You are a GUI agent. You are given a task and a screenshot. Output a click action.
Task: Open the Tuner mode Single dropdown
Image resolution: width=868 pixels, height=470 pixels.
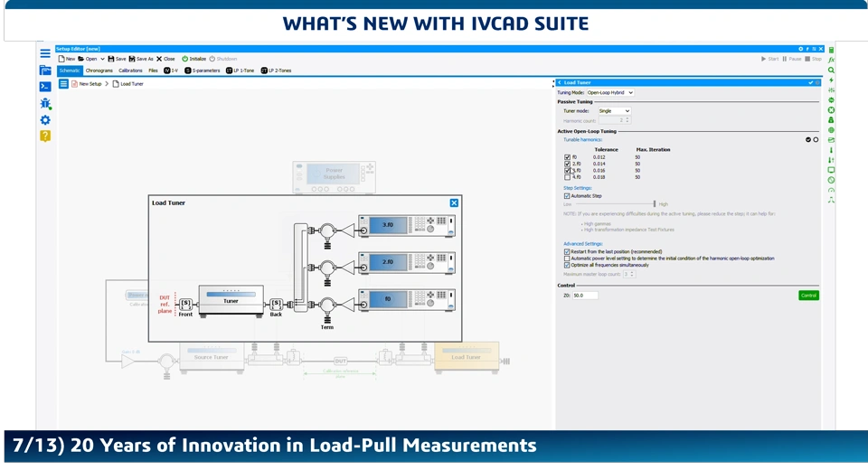coord(614,111)
